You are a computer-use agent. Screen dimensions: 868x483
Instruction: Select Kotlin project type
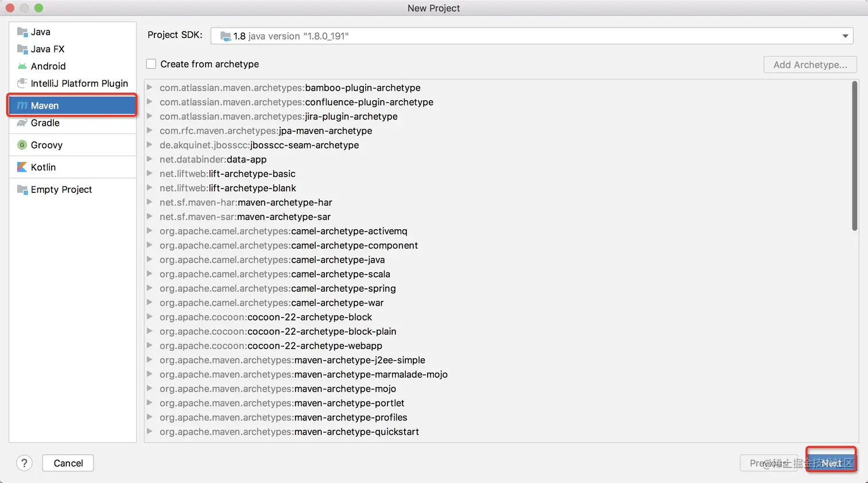tap(72, 167)
